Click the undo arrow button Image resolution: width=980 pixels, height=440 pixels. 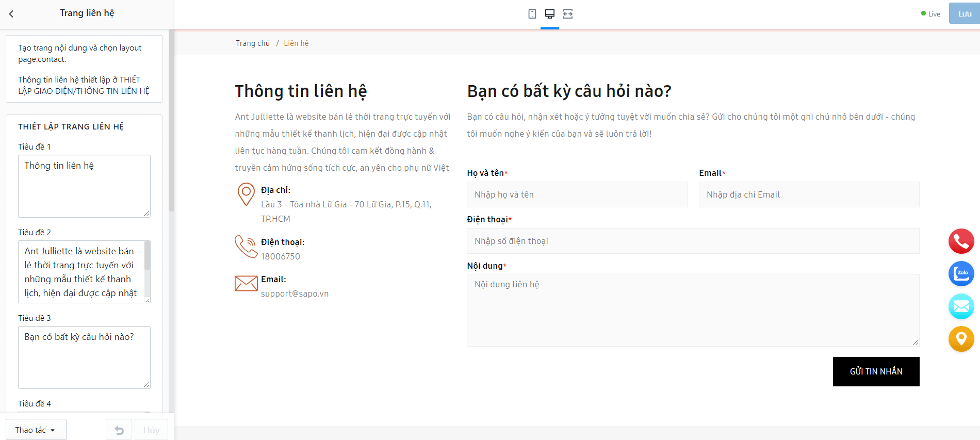pos(119,430)
